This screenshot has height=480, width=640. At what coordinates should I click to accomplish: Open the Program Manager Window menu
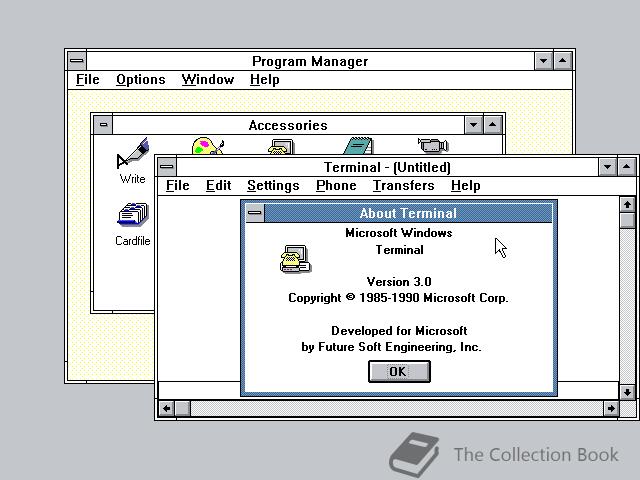click(x=208, y=80)
